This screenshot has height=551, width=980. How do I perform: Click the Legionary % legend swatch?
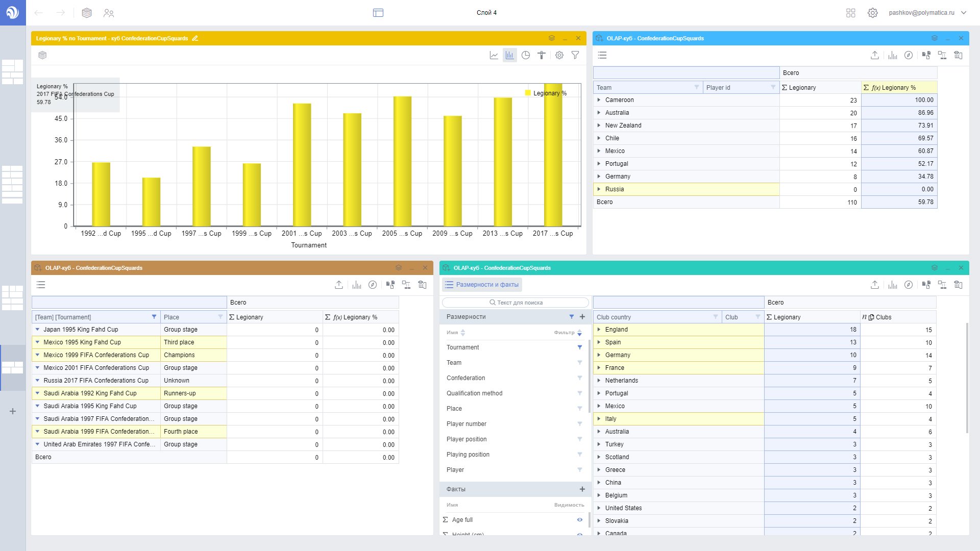(528, 93)
